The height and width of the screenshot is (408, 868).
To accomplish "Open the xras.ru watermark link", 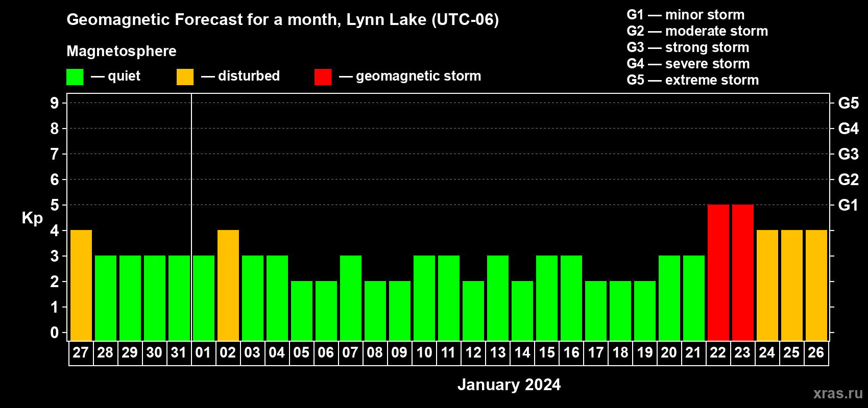I will point(838,393).
